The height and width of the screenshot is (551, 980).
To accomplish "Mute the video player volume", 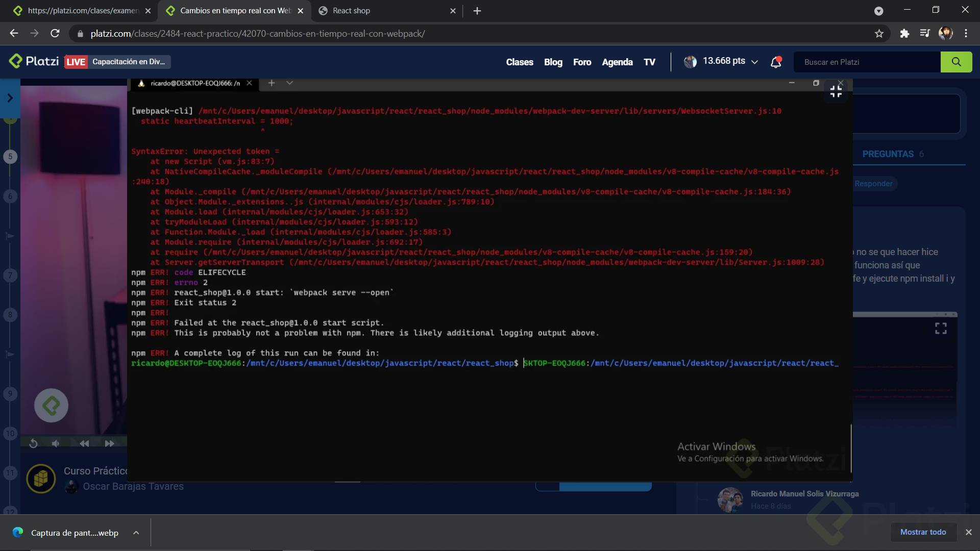I will (56, 443).
